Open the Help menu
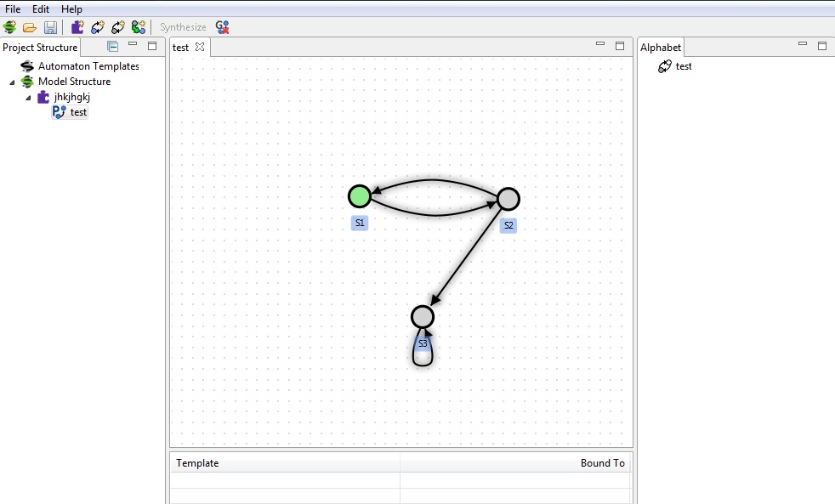Screen dimensions: 835x504 coord(71,9)
